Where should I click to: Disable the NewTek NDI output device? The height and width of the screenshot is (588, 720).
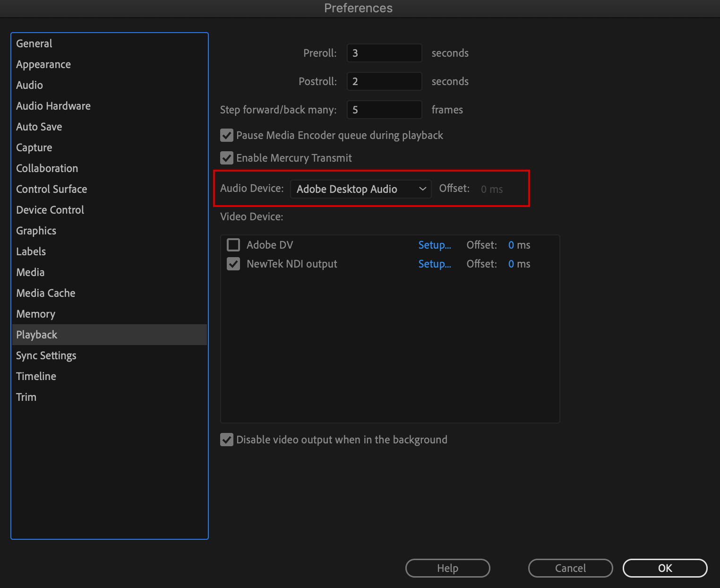(233, 264)
